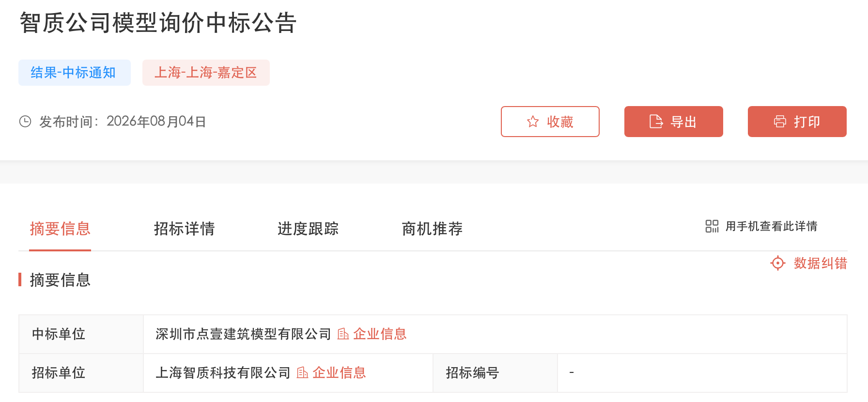Click the star icon on 收藏 button

click(x=532, y=122)
